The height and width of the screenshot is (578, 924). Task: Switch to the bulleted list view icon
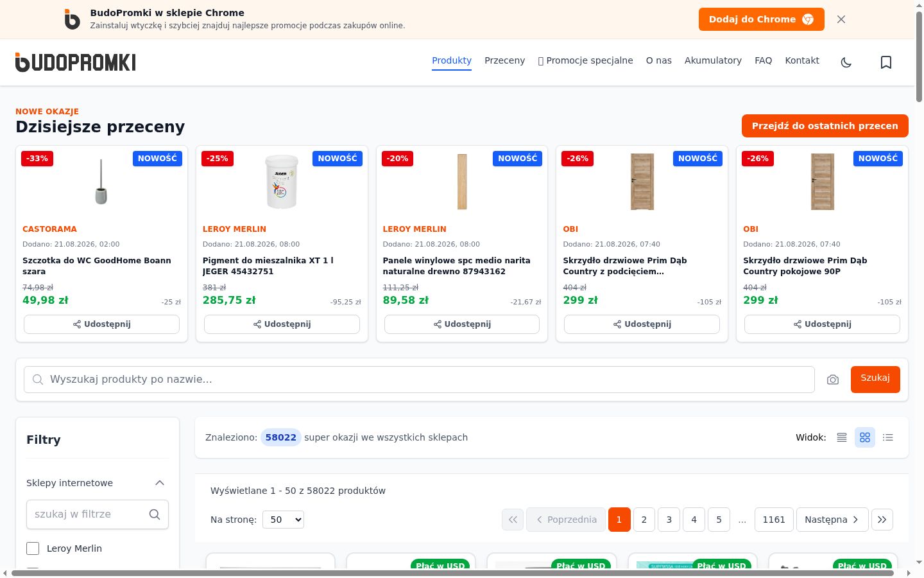click(x=888, y=437)
